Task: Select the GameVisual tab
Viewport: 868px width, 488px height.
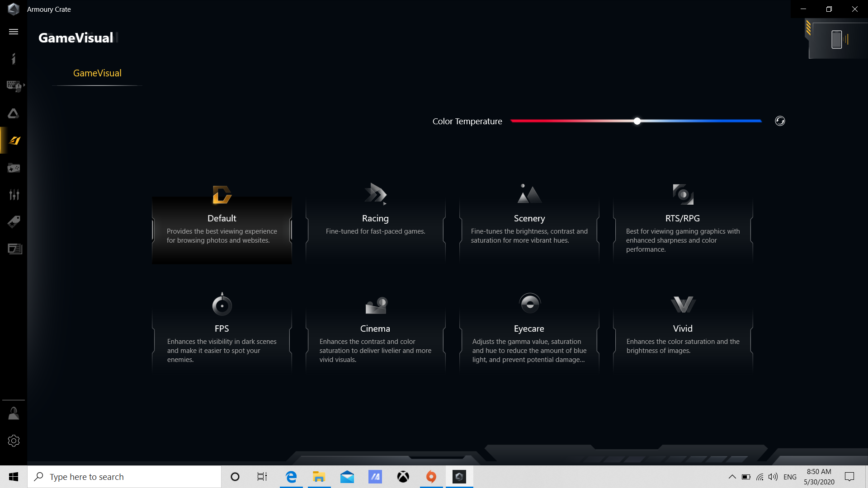Action: click(x=97, y=73)
